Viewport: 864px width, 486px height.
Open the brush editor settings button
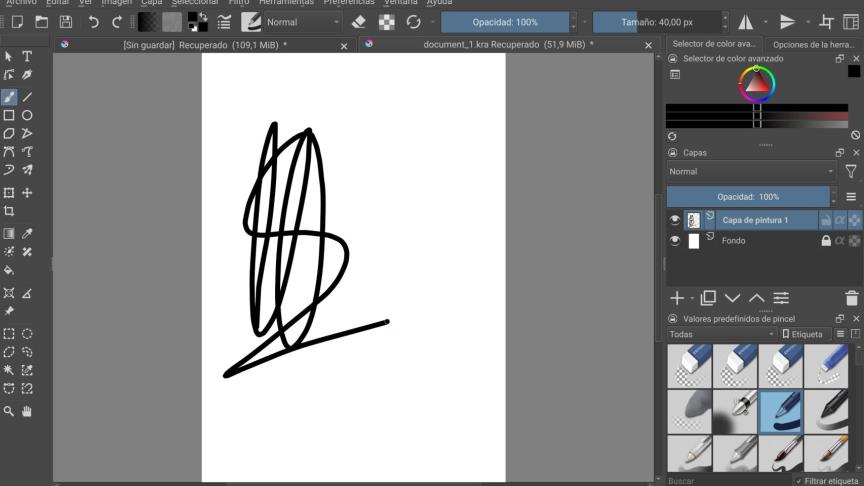click(x=224, y=22)
